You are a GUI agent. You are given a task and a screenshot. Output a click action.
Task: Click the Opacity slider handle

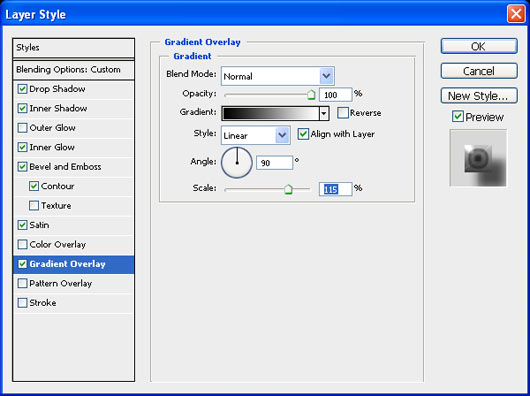pos(311,95)
